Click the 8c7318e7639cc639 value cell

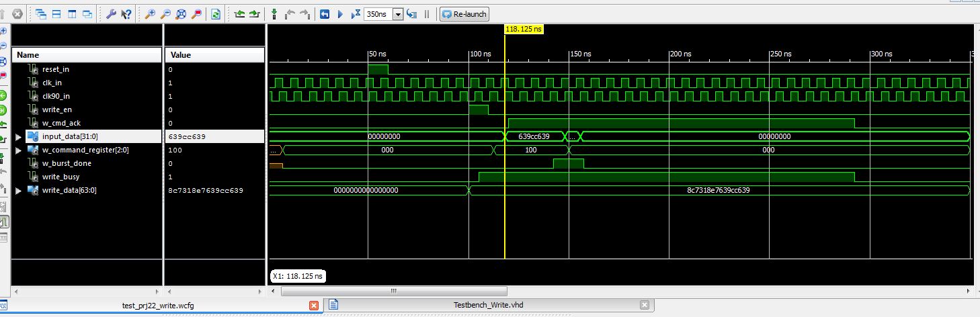(214, 190)
